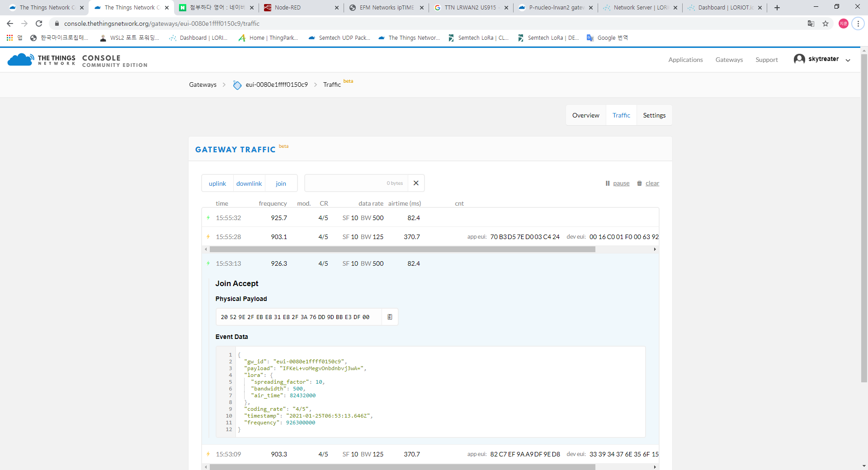Toggle the uplink traffic filter
Screen dimensions: 868x470
(217, 183)
